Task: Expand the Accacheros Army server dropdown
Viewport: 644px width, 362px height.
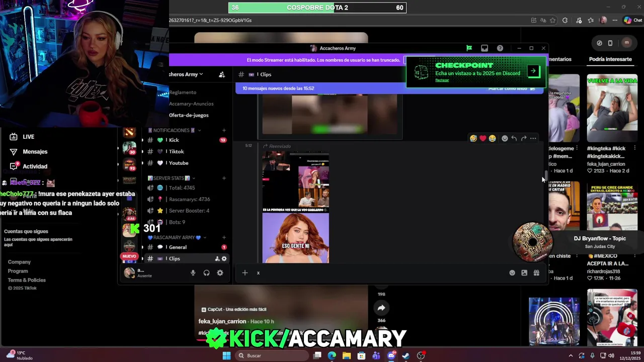Action: [x=186, y=74]
